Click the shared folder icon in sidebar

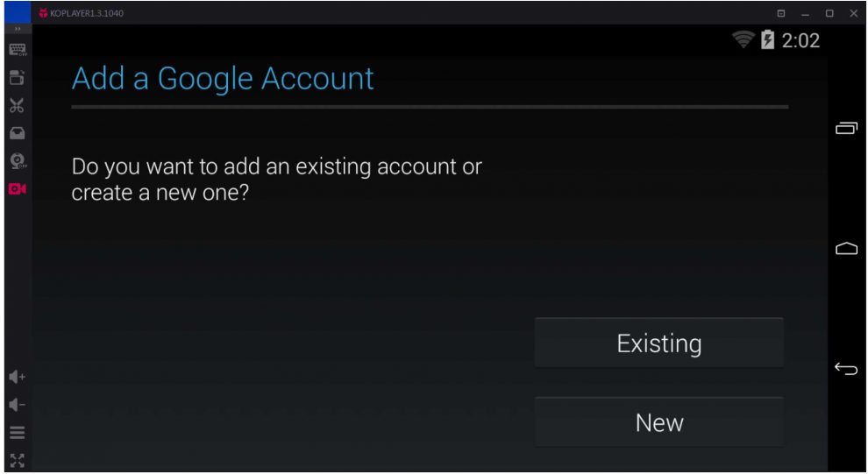pos(17,78)
